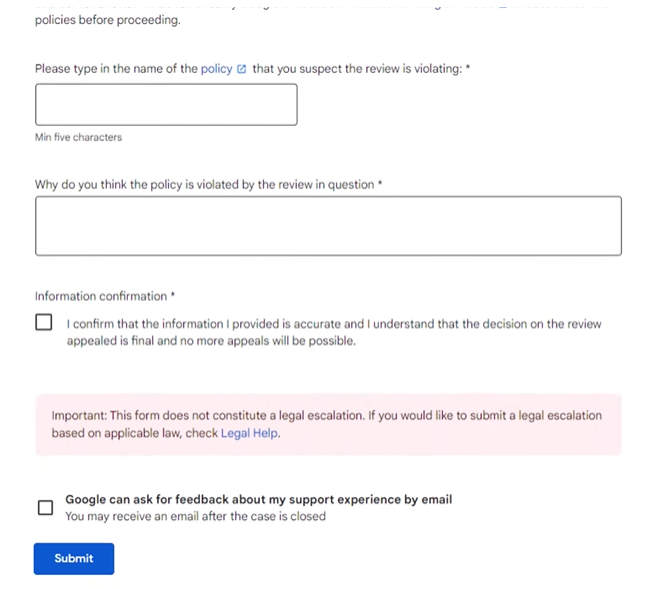Open the external link icon beside policy
648x589 pixels.
pyautogui.click(x=241, y=69)
